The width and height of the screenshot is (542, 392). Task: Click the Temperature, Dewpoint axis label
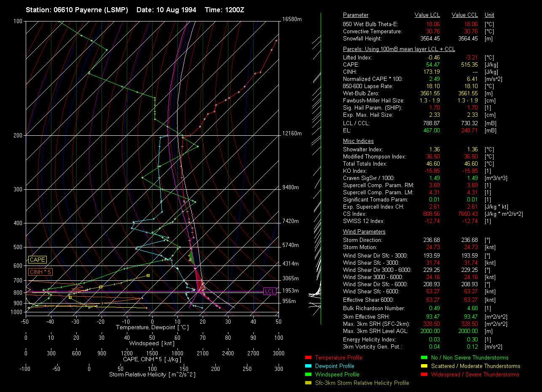152,328
